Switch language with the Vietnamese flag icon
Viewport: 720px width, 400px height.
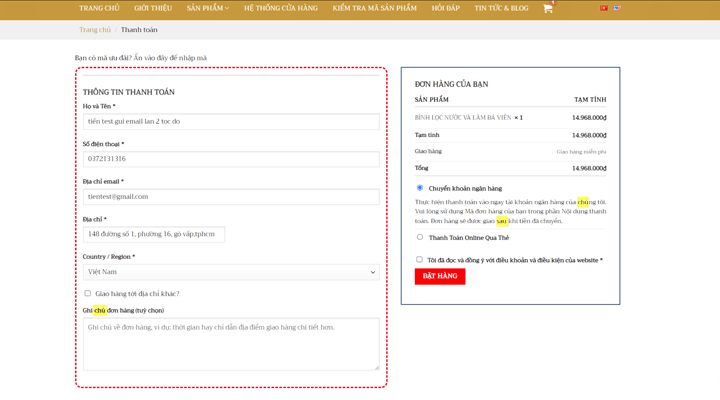604,8
